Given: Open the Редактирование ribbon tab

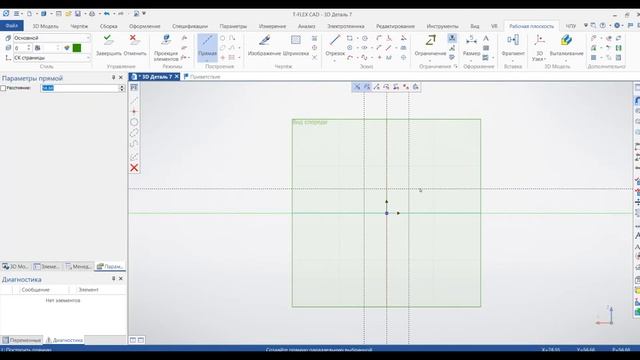Looking at the screenshot, I should click(x=395, y=26).
